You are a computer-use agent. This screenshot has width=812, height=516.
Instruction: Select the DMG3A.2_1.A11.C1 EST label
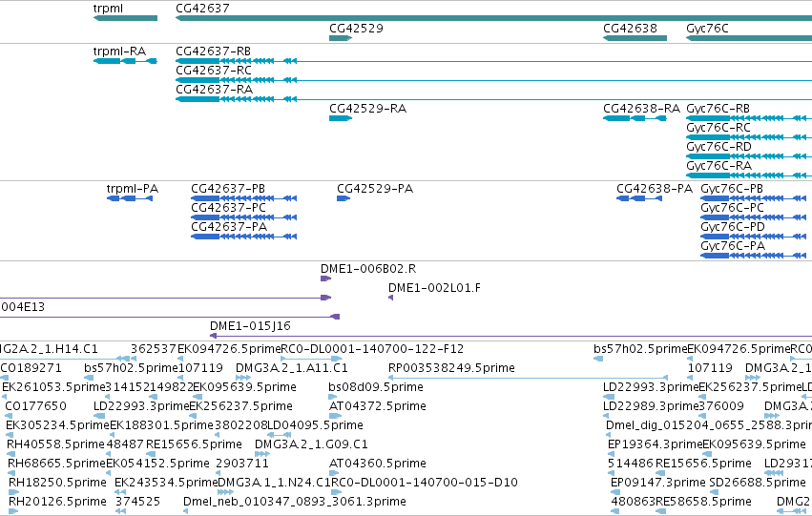click(x=292, y=368)
